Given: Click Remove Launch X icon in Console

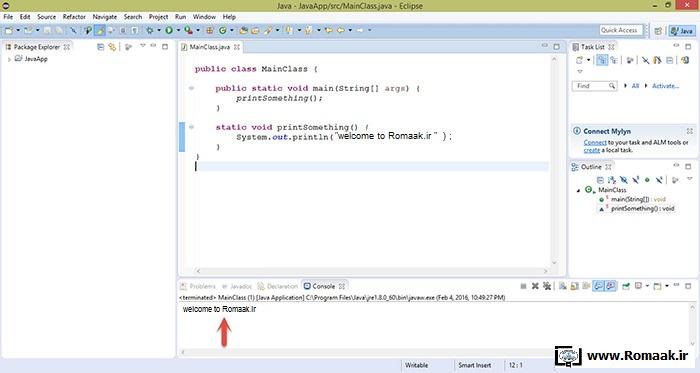Looking at the screenshot, I should click(x=535, y=286).
